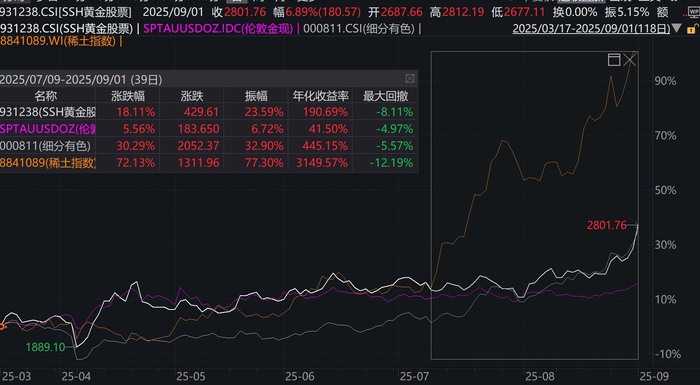Select the 931238(SSH黄金股 table row name
This screenshot has width=700, height=385.
48,112
